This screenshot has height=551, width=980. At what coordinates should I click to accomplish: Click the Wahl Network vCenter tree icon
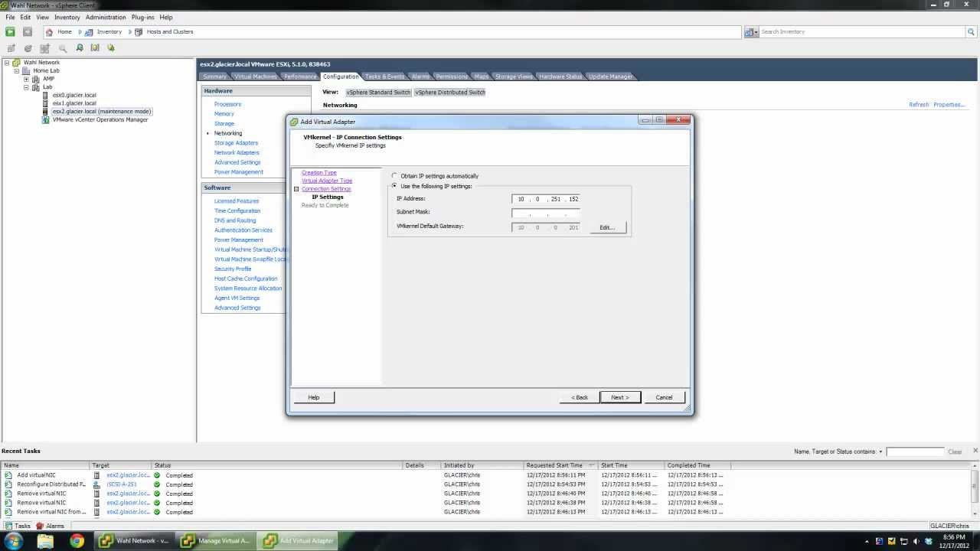coord(16,63)
